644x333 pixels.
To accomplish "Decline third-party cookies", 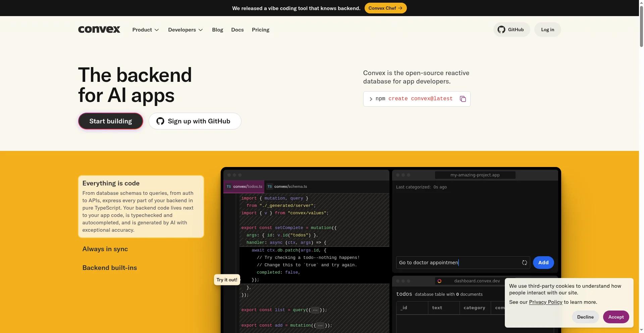I will point(585,317).
